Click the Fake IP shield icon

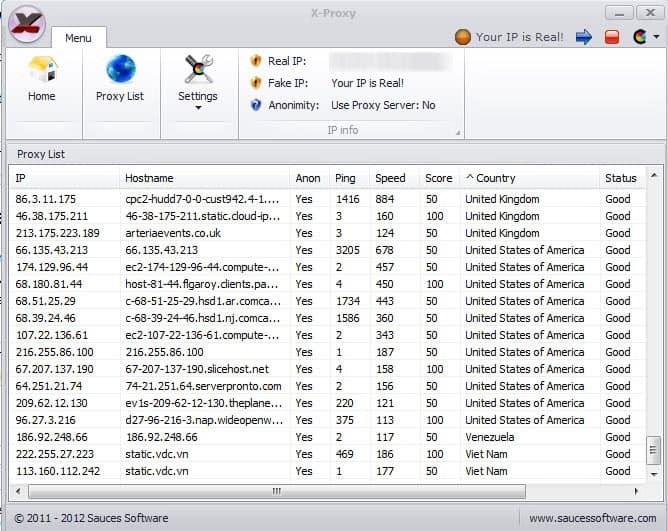pyautogui.click(x=256, y=83)
